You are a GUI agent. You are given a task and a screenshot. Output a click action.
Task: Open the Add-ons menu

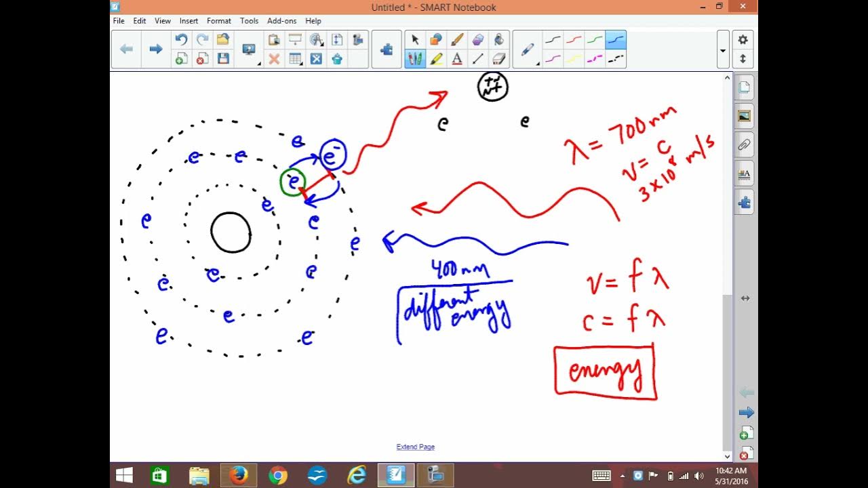click(281, 21)
